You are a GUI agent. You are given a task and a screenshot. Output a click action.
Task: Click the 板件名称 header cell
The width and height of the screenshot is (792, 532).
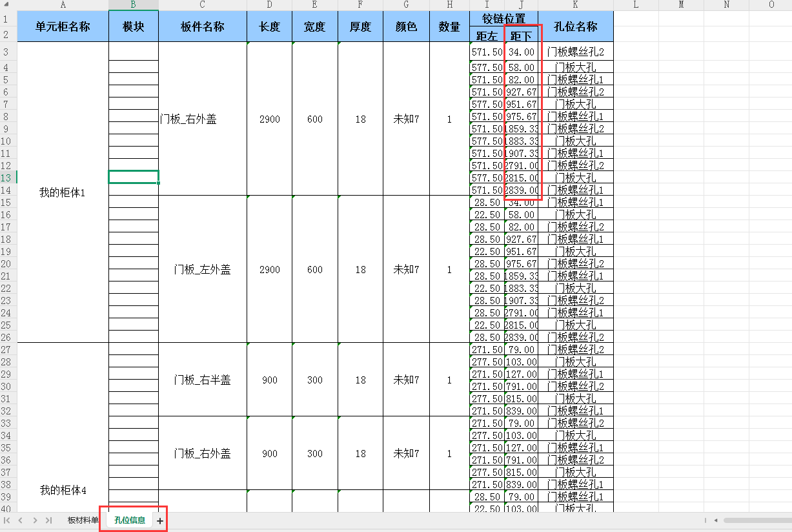coord(203,26)
